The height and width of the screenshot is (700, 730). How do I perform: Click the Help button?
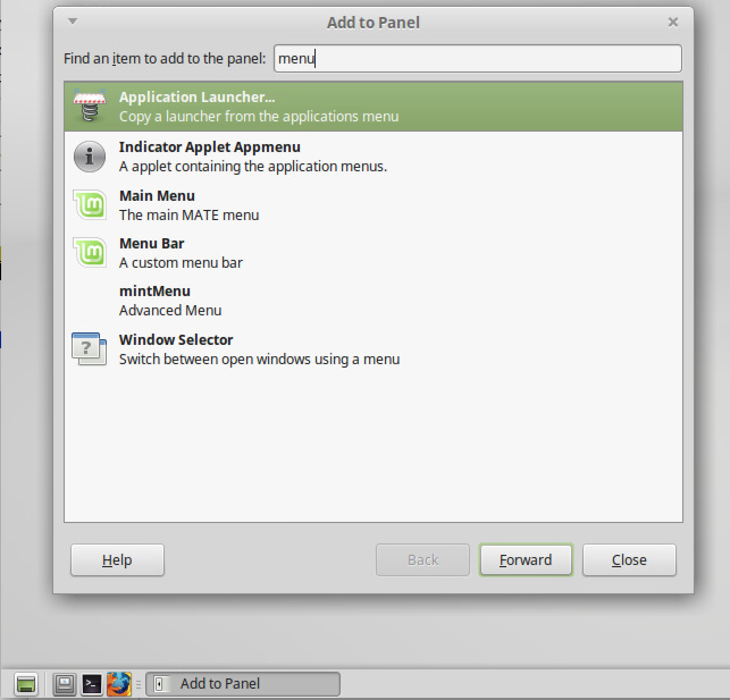118,560
